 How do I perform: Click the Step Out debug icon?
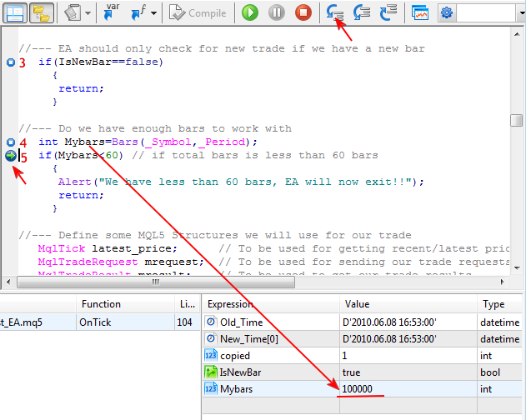point(388,13)
